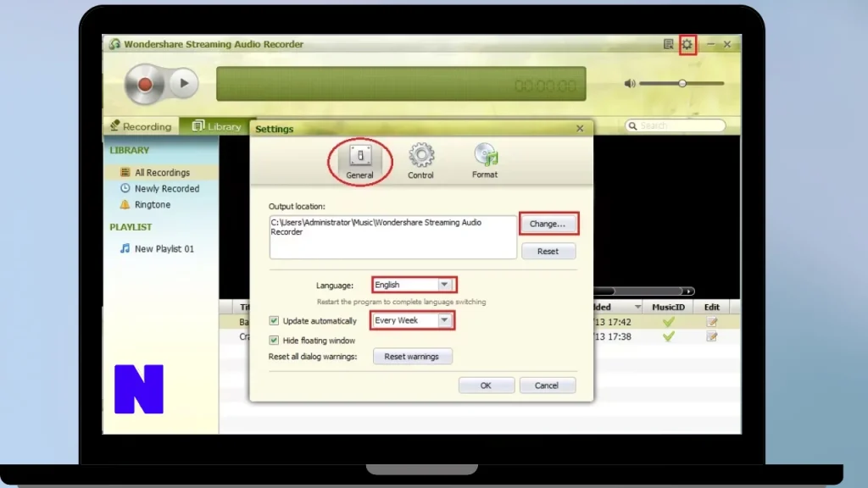
Task: Close the Settings dialog
Action: coord(580,129)
